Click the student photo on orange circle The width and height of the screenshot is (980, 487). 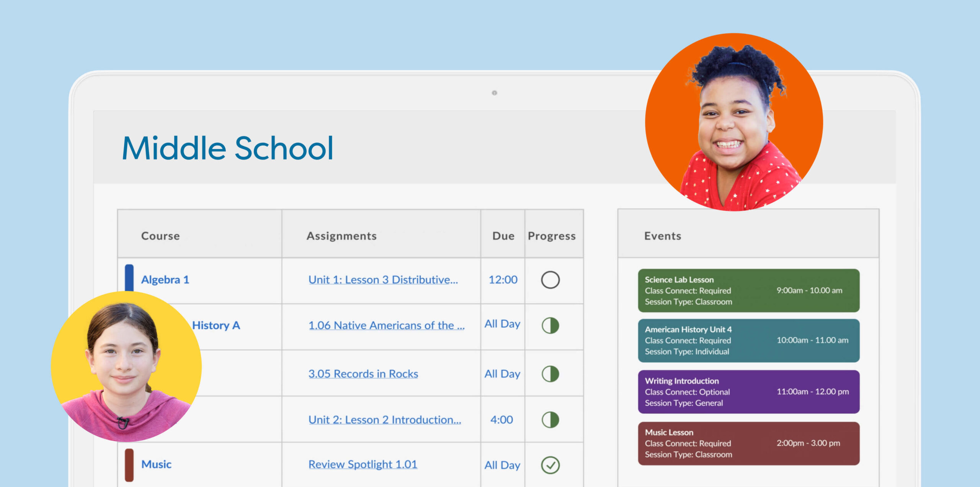pyautogui.click(x=734, y=123)
